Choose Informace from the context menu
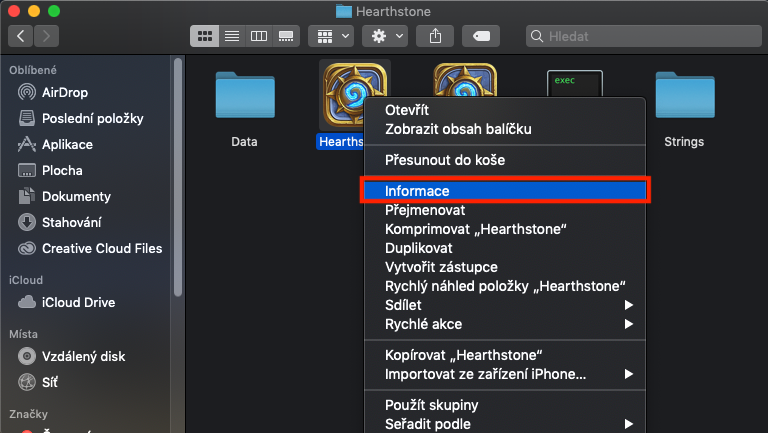The height and width of the screenshot is (433, 768). (x=418, y=191)
